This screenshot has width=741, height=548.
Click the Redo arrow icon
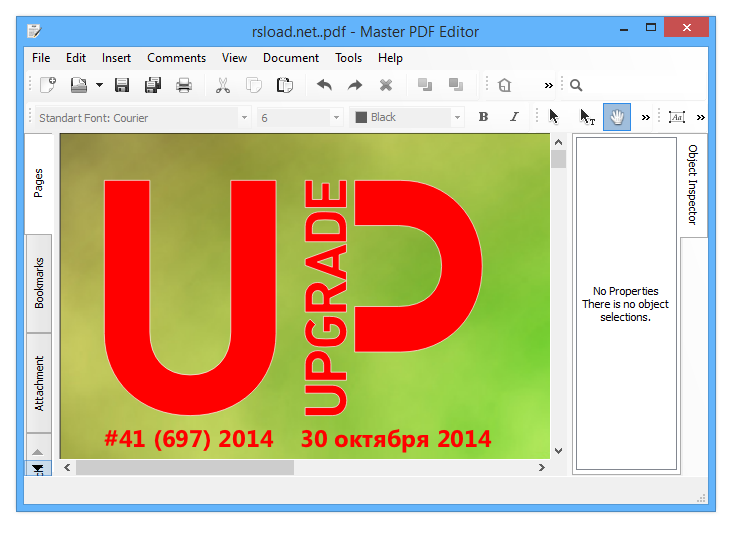[x=355, y=85]
